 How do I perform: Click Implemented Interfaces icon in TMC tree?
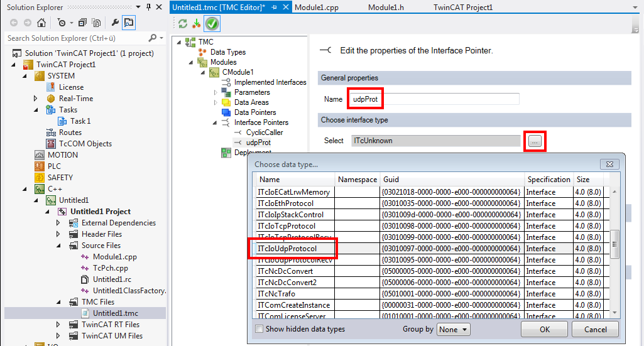(226, 82)
